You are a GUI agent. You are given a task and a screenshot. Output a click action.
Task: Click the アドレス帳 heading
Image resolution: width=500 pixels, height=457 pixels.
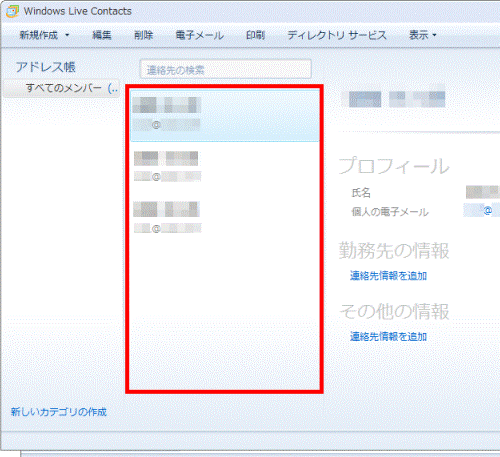(46, 67)
